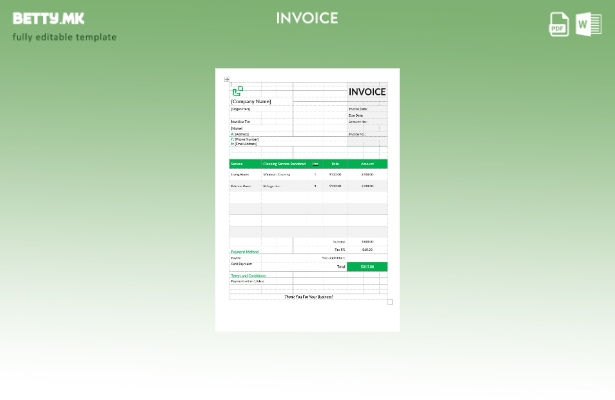Click the INVOICE page title at top

307,18
